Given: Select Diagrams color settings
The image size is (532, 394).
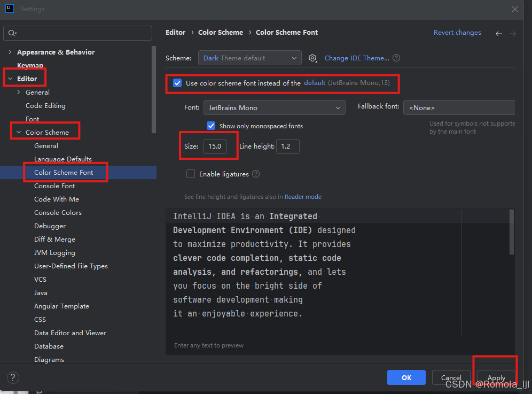Looking at the screenshot, I should tap(49, 359).
